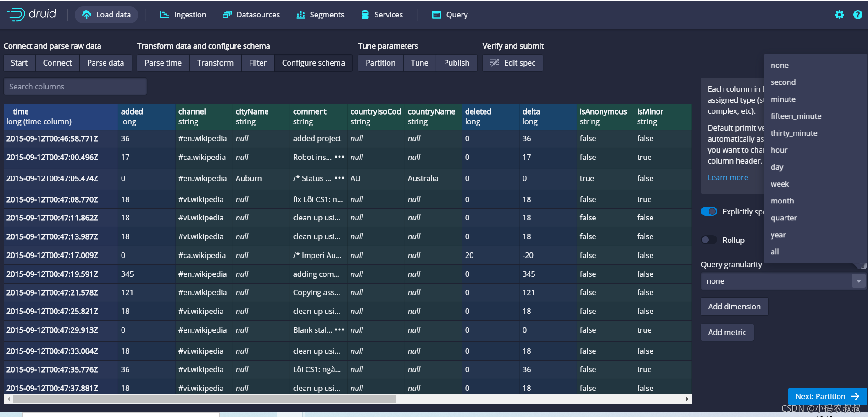Select 'quarter' granularity option
The image size is (868, 417).
[x=815, y=218]
